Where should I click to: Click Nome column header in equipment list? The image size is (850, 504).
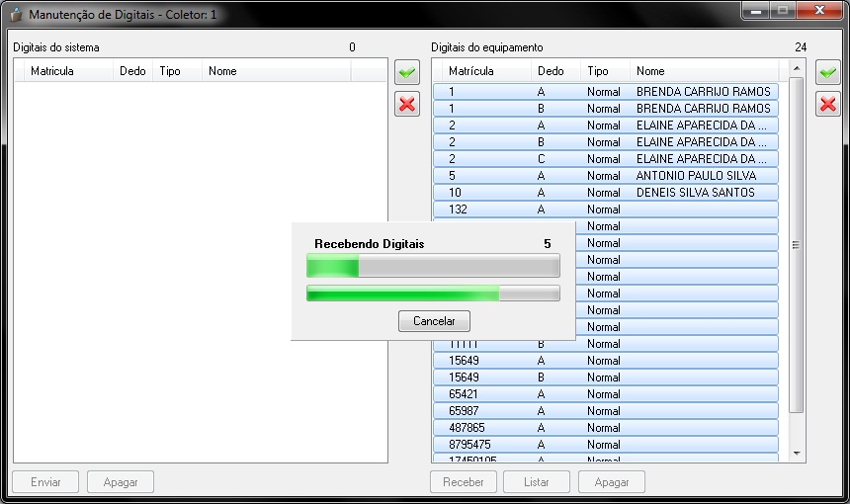pos(650,71)
